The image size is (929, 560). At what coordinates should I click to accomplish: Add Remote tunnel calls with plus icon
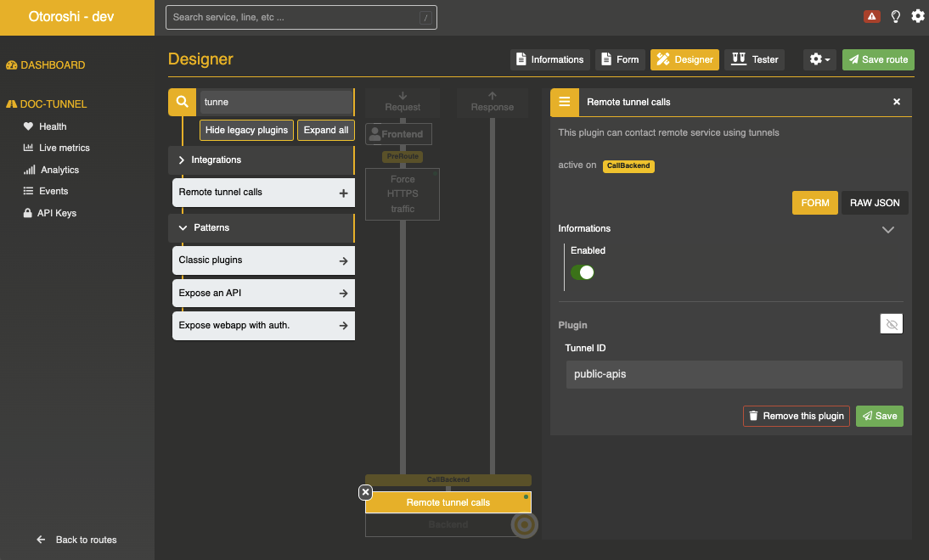click(343, 193)
